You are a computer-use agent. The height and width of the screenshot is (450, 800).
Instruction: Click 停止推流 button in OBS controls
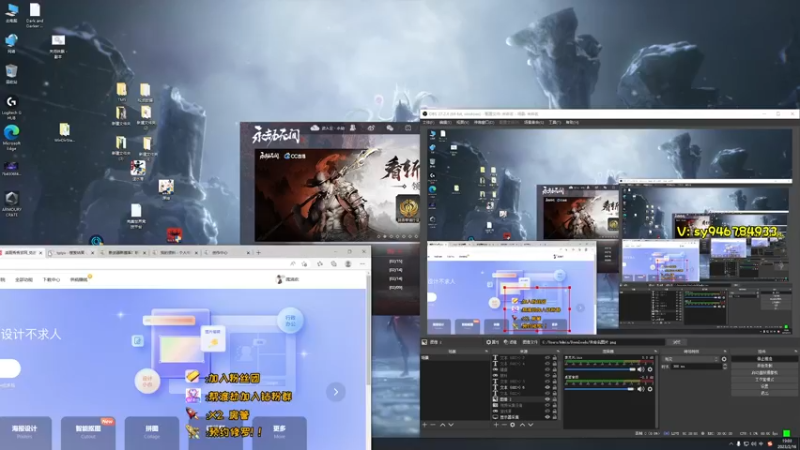765,359
